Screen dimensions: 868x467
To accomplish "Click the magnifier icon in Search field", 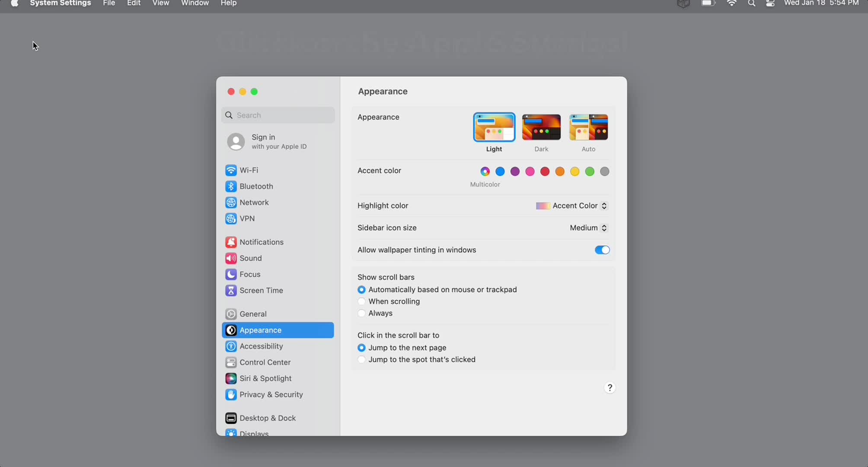I will point(229,115).
